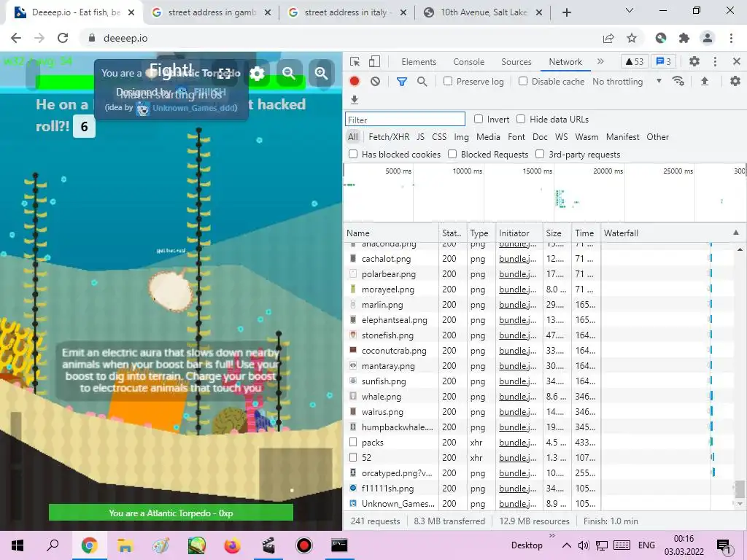Expand taskbar Desktop toolbar chevron
The height and width of the screenshot is (560, 747).
[552, 536]
